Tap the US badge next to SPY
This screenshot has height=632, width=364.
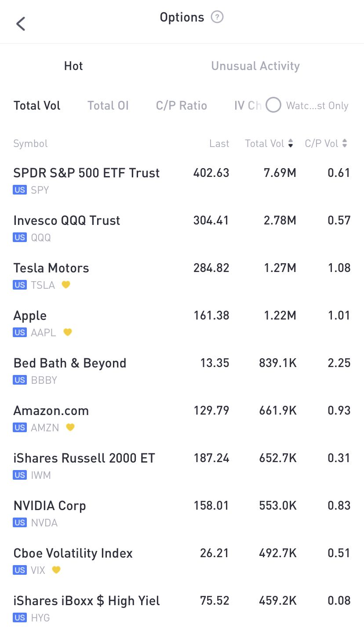pyautogui.click(x=20, y=190)
